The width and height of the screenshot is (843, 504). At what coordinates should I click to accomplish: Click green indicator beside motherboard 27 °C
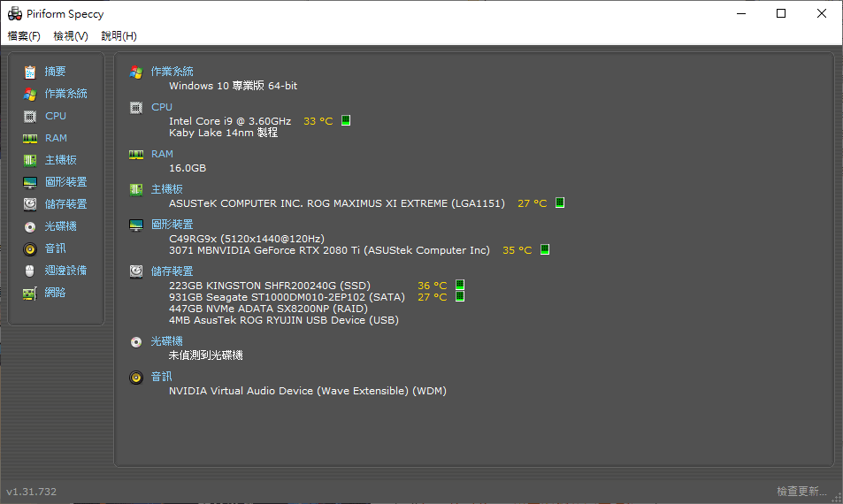pyautogui.click(x=560, y=202)
